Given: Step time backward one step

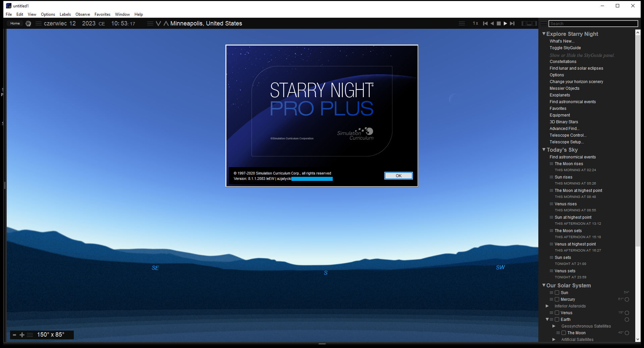Looking at the screenshot, I should pyautogui.click(x=492, y=23).
